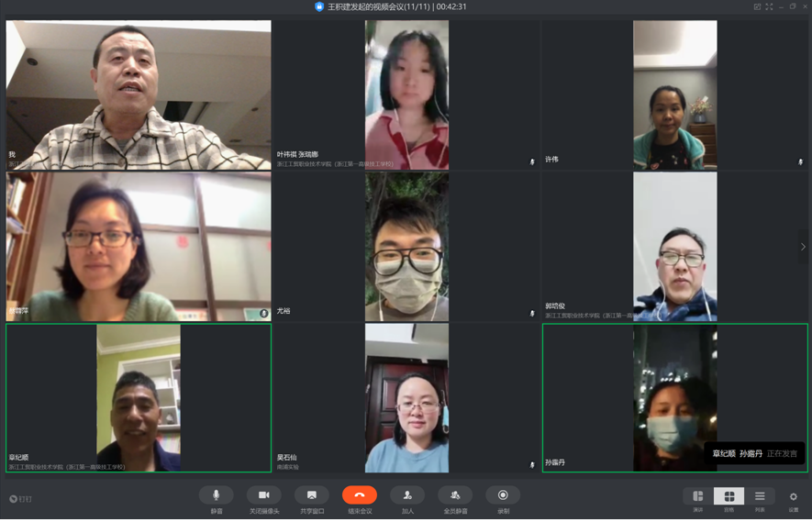Mute all participants via 全员静音
Image resolution: width=812 pixels, height=522 pixels.
455,495
